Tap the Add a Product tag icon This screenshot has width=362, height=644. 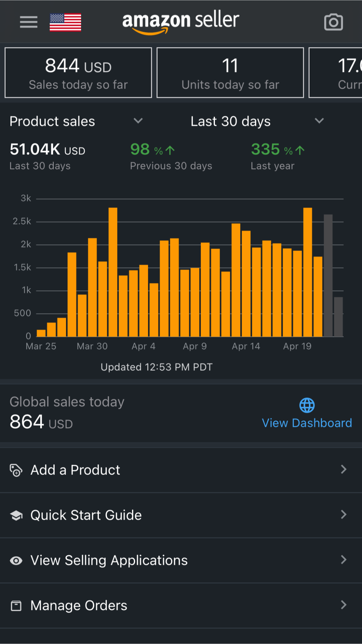click(x=16, y=470)
